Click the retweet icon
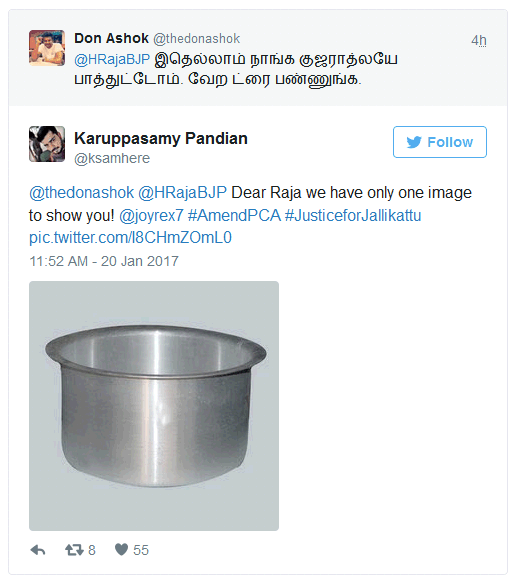Image resolution: width=517 pixels, height=583 pixels. coord(74,550)
